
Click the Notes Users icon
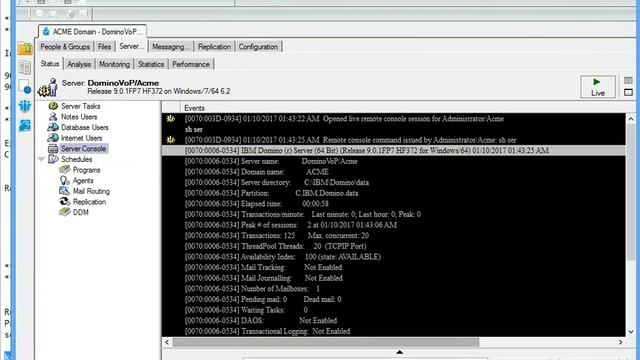pos(53,117)
